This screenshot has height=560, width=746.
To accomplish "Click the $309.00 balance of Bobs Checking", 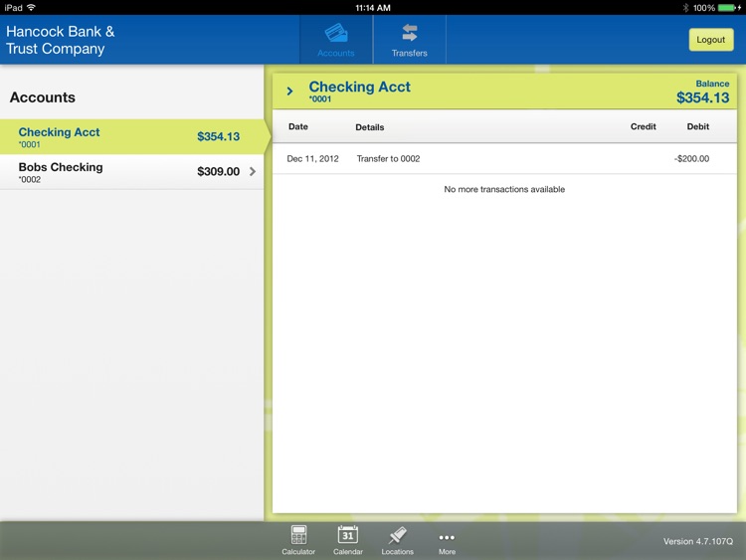I will tap(219, 171).
